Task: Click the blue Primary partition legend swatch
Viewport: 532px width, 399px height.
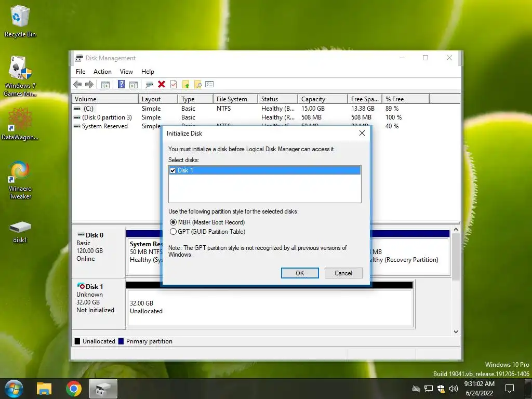Action: point(121,341)
